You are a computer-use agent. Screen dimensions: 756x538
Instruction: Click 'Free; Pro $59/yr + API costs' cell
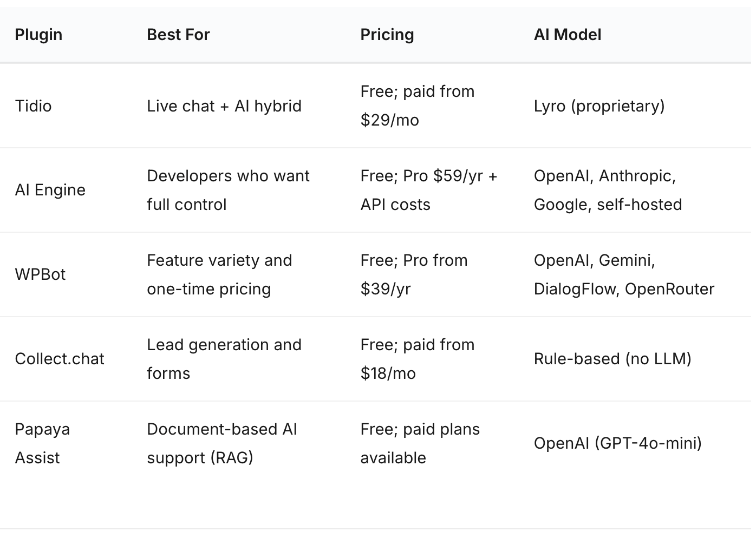click(x=429, y=190)
